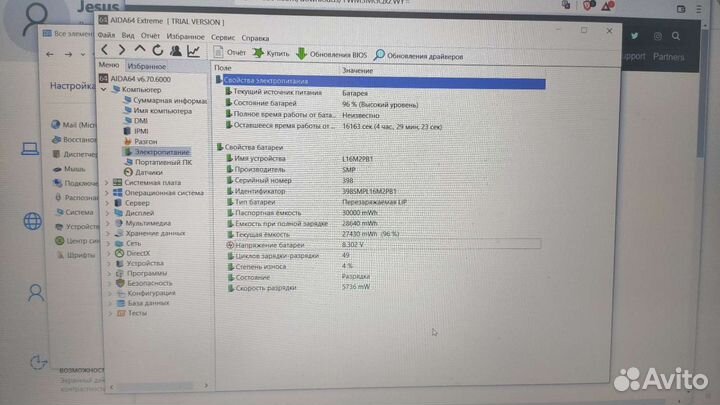Select База данных tree item

pyautogui.click(x=143, y=303)
